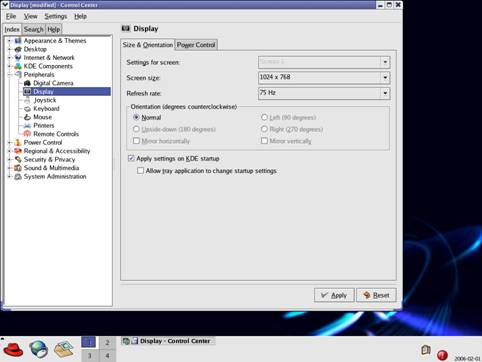Switch to virtual desktop 3
Screen dimensions: 482x362
[x=89, y=355]
